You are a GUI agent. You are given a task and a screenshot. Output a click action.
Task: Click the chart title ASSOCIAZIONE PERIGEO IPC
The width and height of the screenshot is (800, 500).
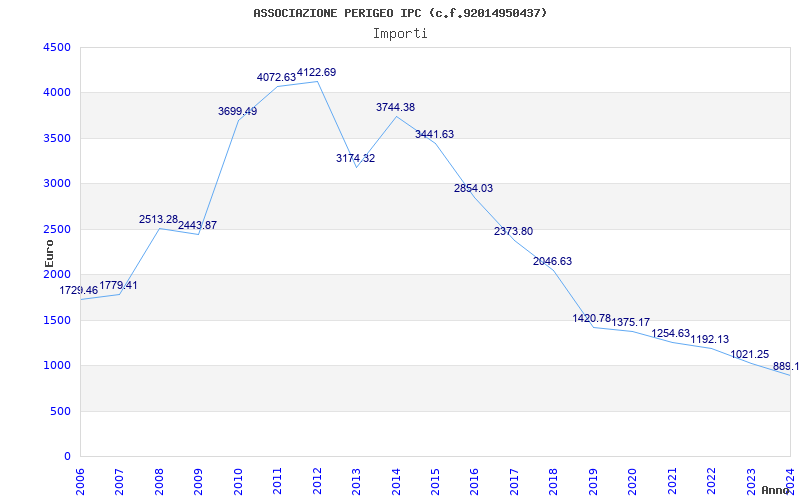(x=400, y=13)
